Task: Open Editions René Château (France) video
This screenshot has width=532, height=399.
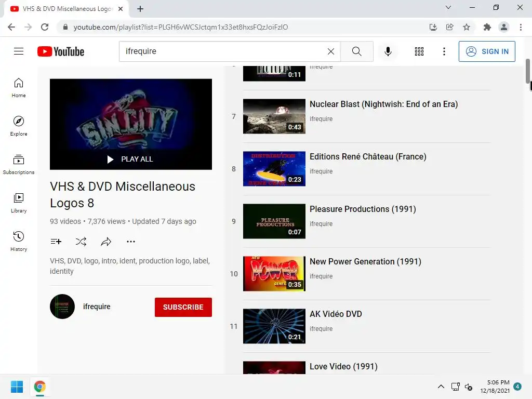Action: [x=368, y=157]
